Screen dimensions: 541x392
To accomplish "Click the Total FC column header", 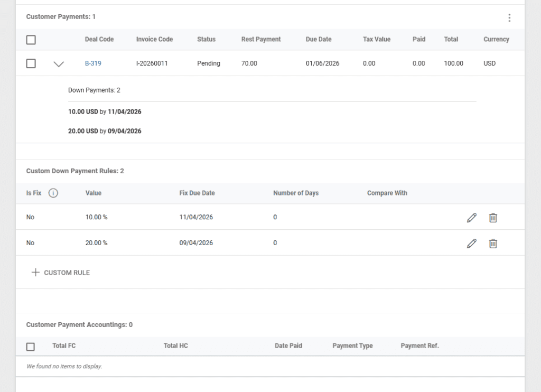I will tap(64, 346).
